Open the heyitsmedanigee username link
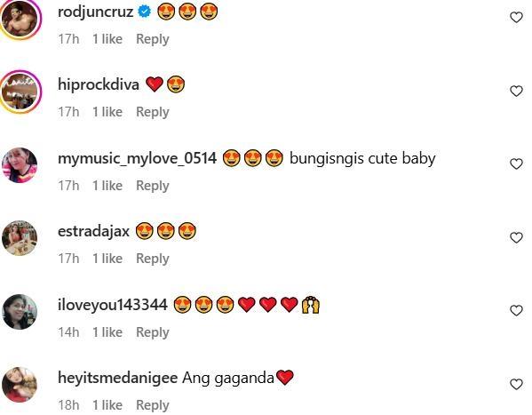 click(118, 378)
